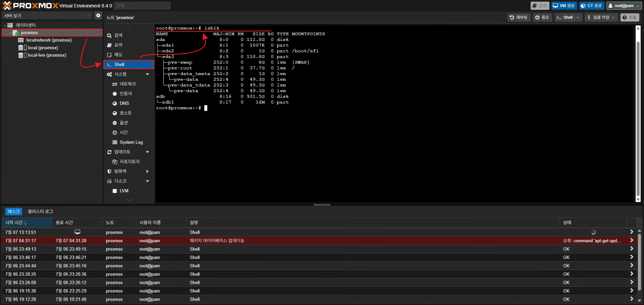The height and width of the screenshot is (305, 644).
Task: Open the root@pam user menu
Action: [x=624, y=6]
